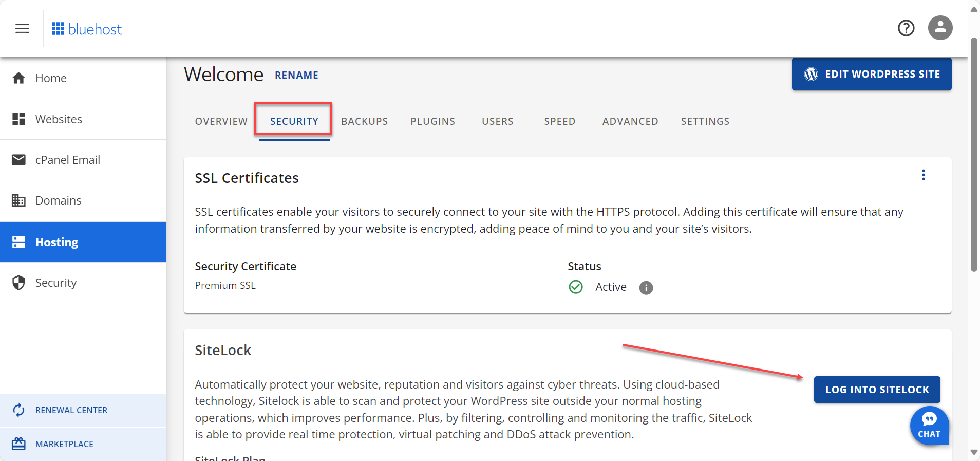Click the Premium SSL text
980x461 pixels.
tap(225, 285)
